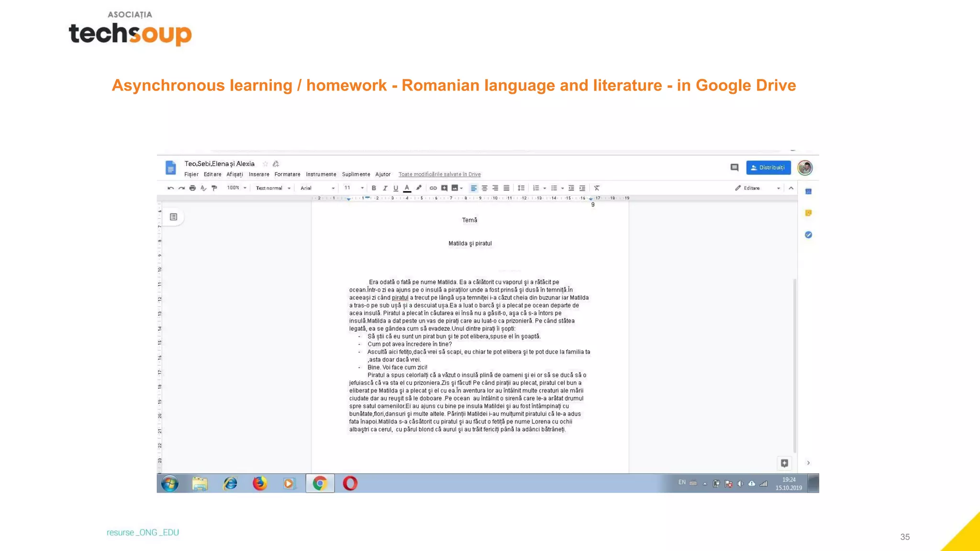Open the Afișați menu
980x551 pixels.
click(x=235, y=174)
